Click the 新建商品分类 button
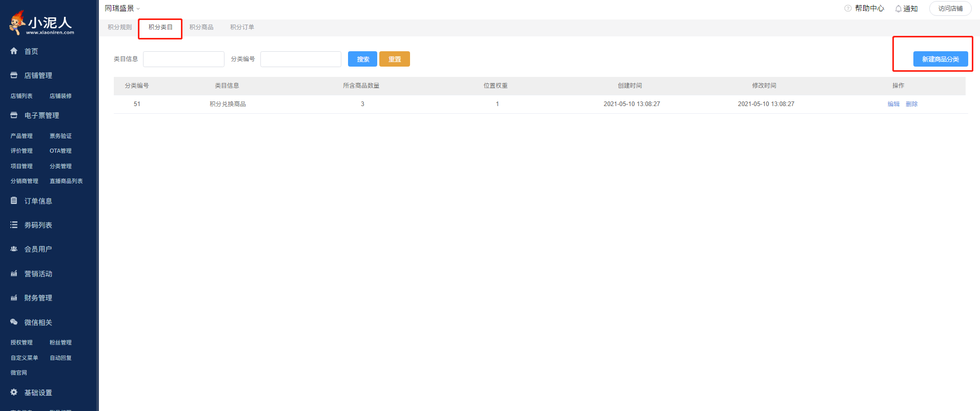This screenshot has height=411, width=980. [940, 59]
